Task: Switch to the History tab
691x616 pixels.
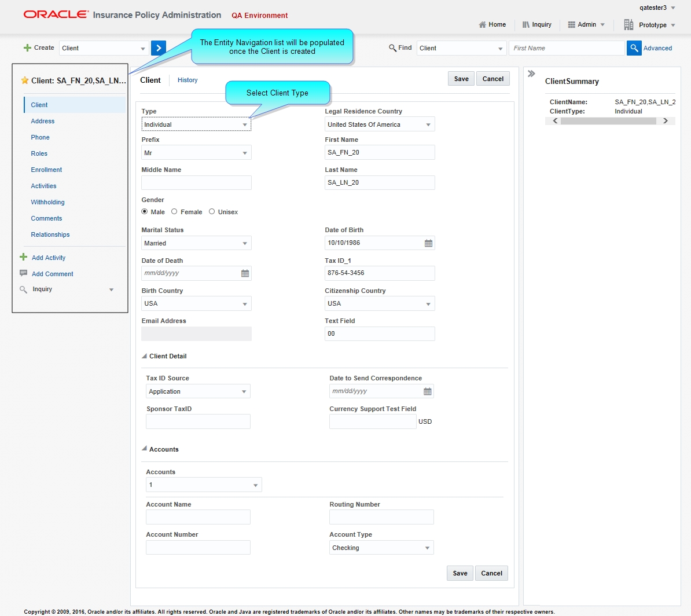Action: 188,80
